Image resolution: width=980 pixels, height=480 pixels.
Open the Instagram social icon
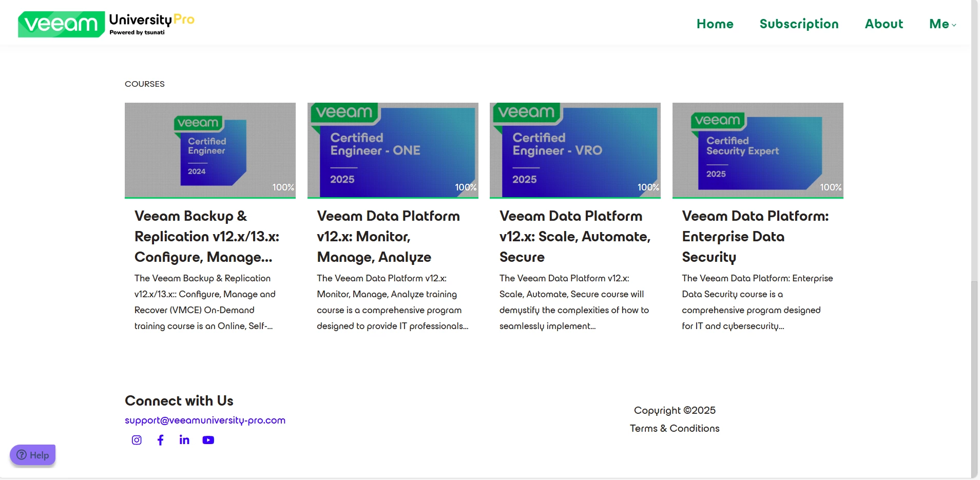pyautogui.click(x=137, y=440)
